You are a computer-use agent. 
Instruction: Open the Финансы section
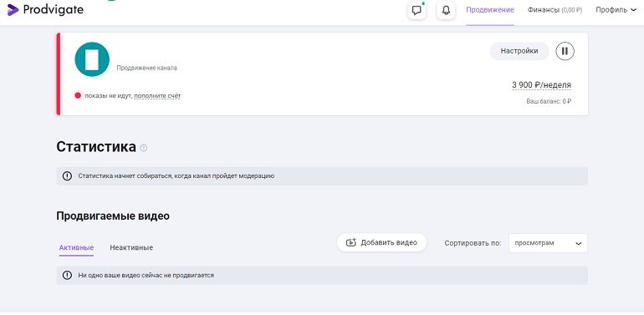click(x=555, y=10)
